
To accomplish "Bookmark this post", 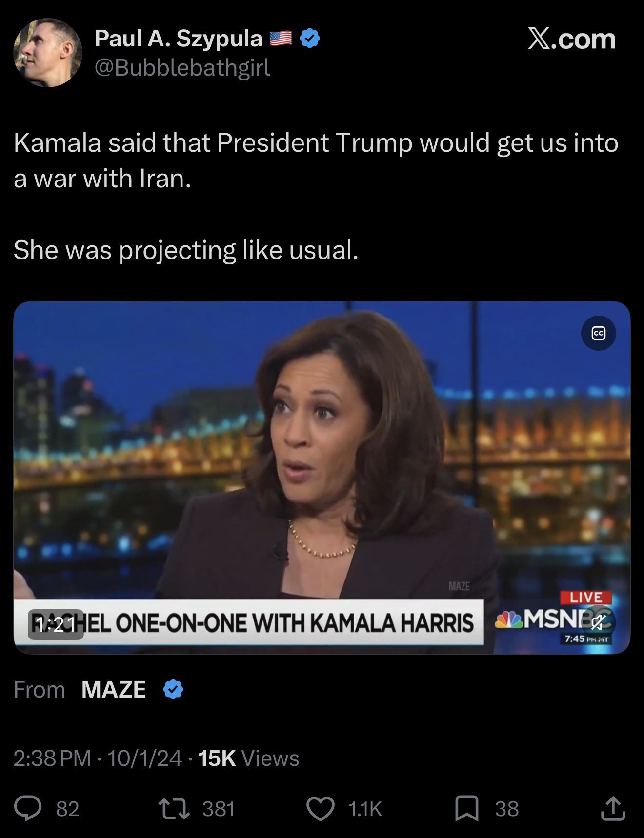I will [x=466, y=809].
